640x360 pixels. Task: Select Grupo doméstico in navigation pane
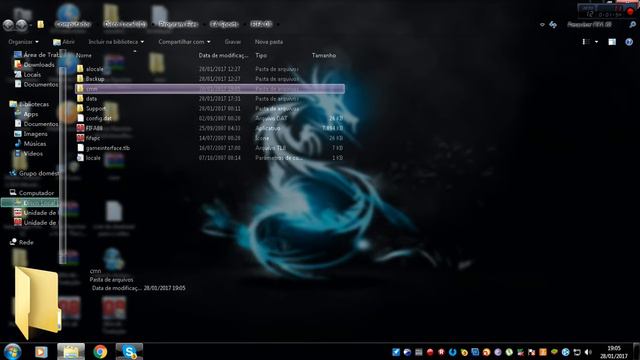34,173
